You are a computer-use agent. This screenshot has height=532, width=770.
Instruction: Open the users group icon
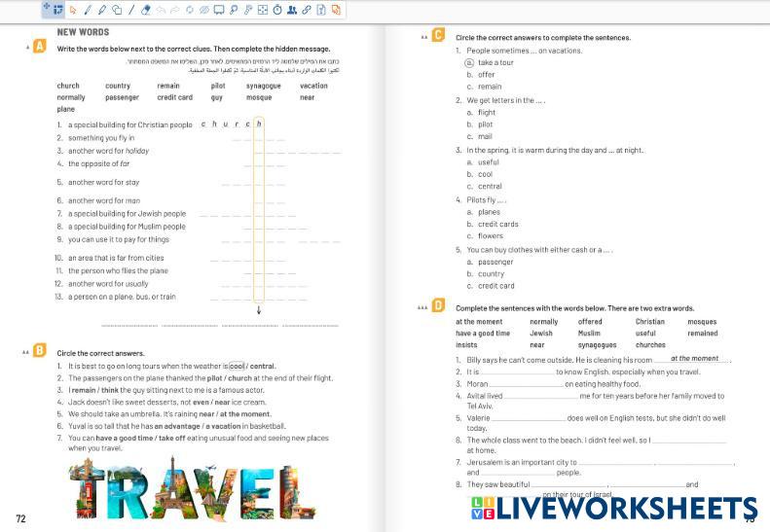pos(292,10)
